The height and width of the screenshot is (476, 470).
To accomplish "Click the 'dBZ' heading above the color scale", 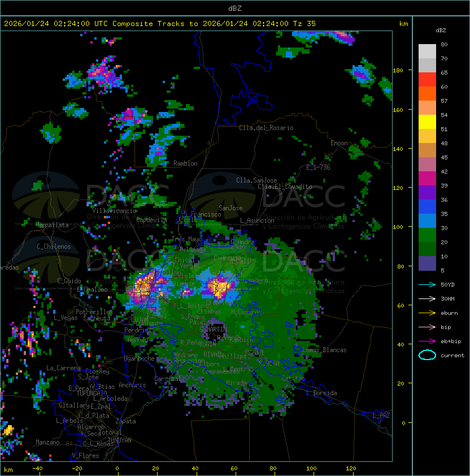I will 441,31.
